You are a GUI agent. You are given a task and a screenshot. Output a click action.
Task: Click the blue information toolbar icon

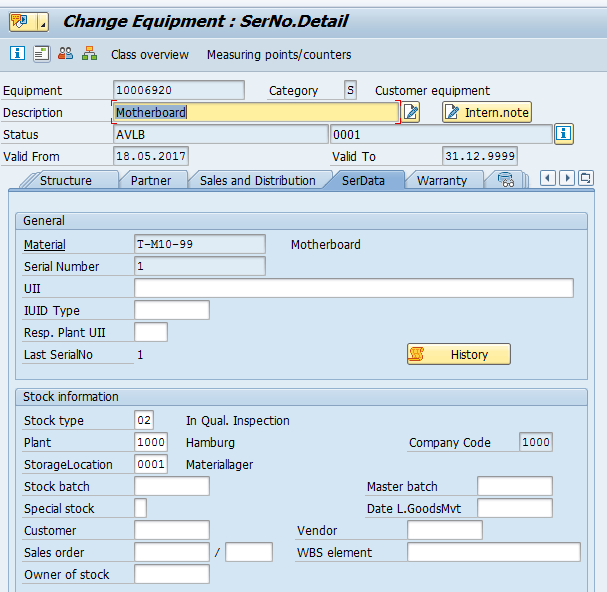pos(17,53)
